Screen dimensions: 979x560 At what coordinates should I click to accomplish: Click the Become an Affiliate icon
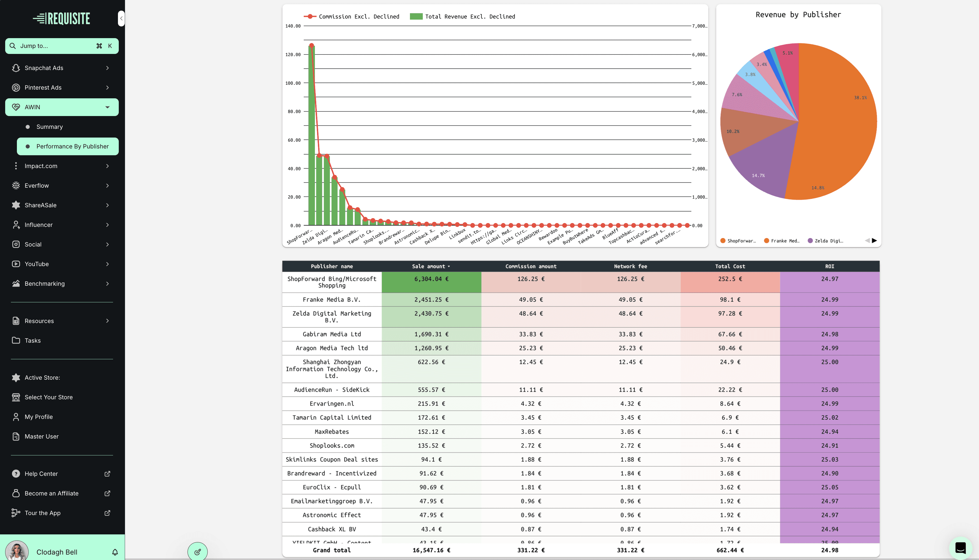coord(16,493)
